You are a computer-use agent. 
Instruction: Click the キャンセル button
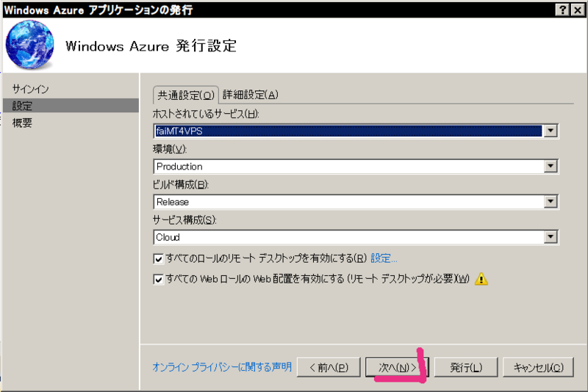pyautogui.click(x=538, y=367)
